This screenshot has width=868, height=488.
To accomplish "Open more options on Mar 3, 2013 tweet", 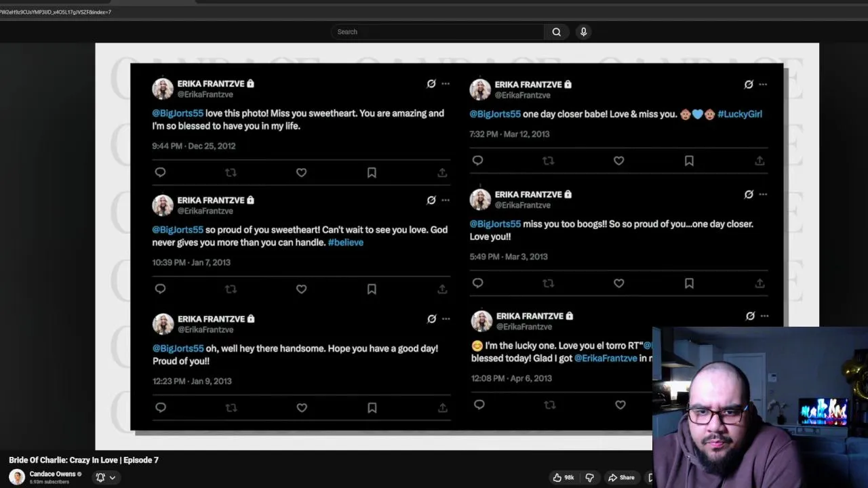I will pos(763,194).
